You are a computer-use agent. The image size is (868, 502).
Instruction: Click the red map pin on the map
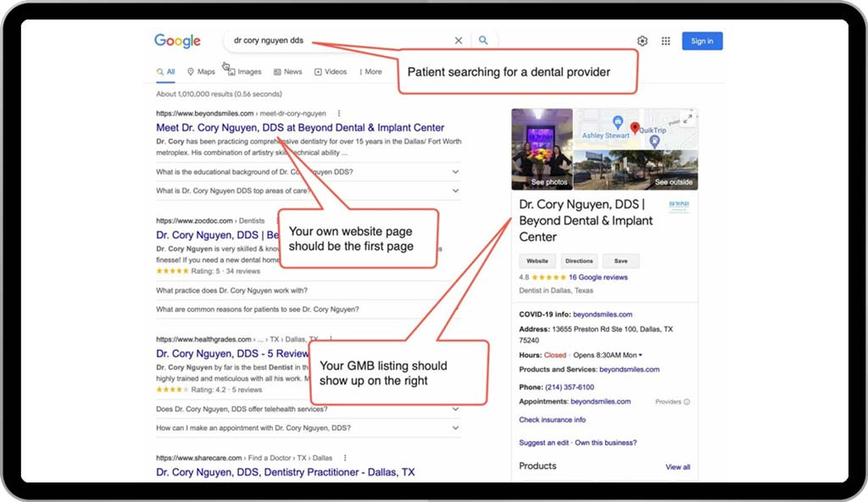click(635, 128)
